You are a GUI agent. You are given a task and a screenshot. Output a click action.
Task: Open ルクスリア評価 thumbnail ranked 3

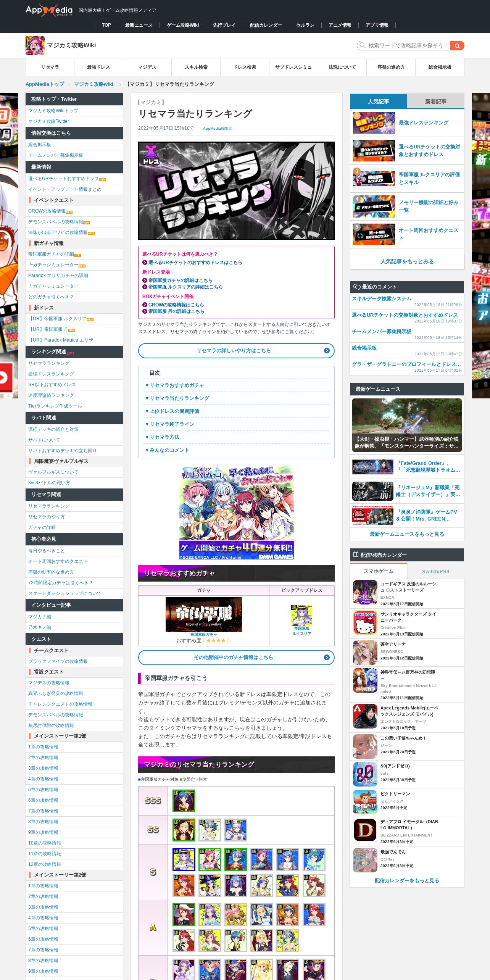click(374, 179)
